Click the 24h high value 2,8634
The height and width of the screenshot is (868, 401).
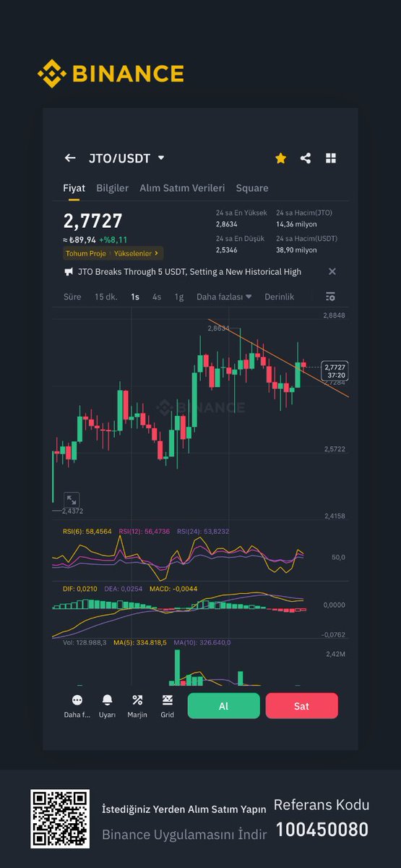(226, 224)
